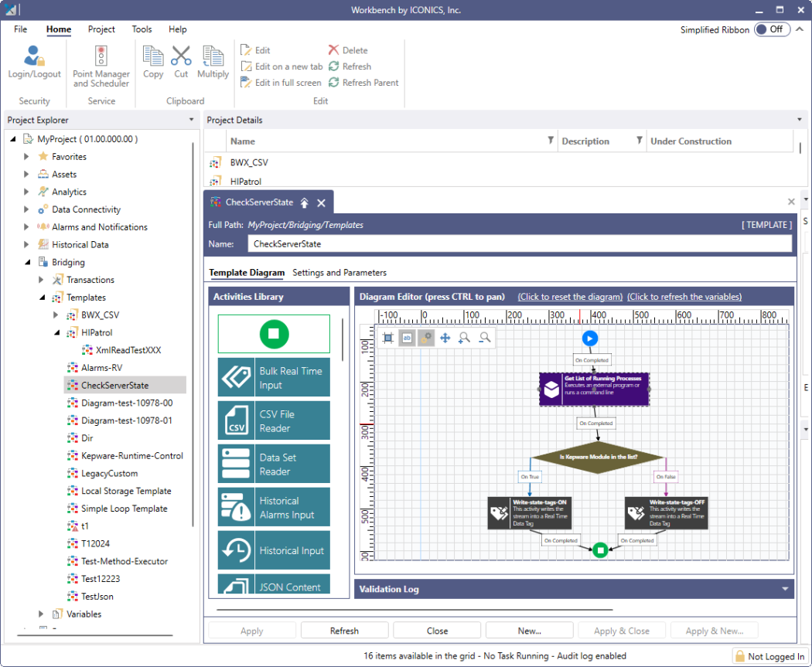Copy the selected item via ribbon
Image resolution: width=812 pixels, height=667 pixels.
pos(153,62)
